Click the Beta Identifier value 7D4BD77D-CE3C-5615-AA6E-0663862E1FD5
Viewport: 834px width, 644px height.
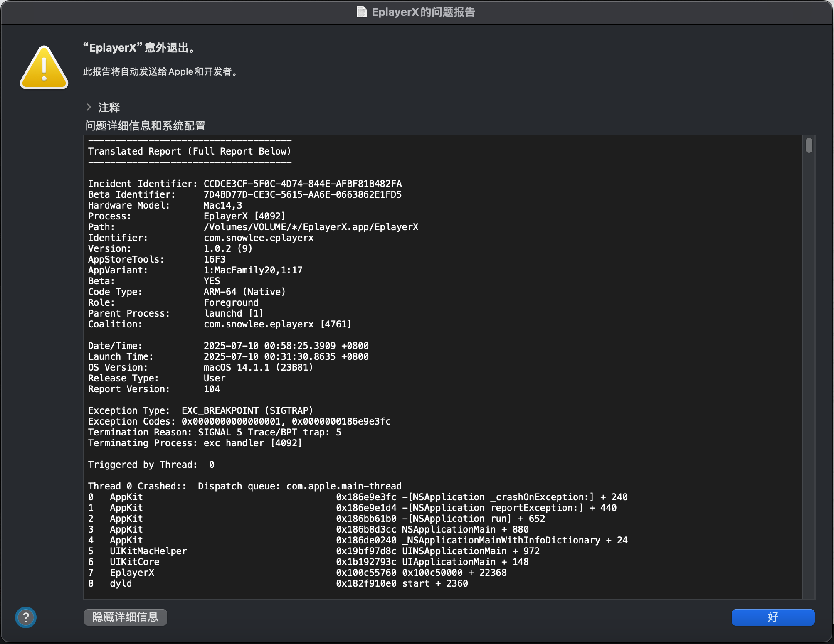(303, 194)
